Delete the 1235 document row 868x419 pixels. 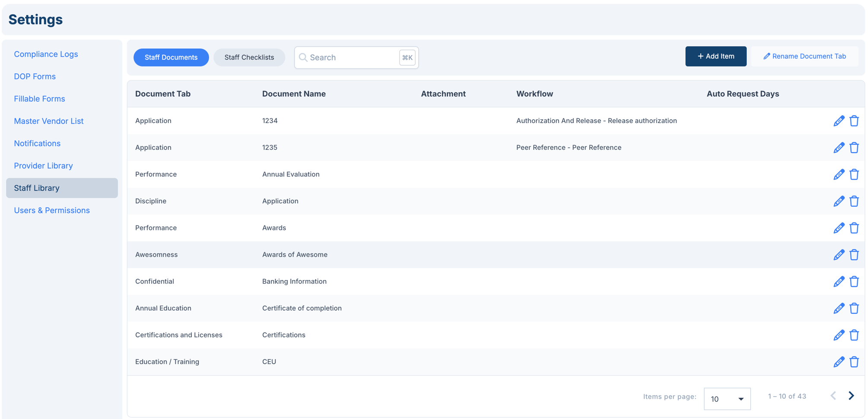tap(854, 148)
